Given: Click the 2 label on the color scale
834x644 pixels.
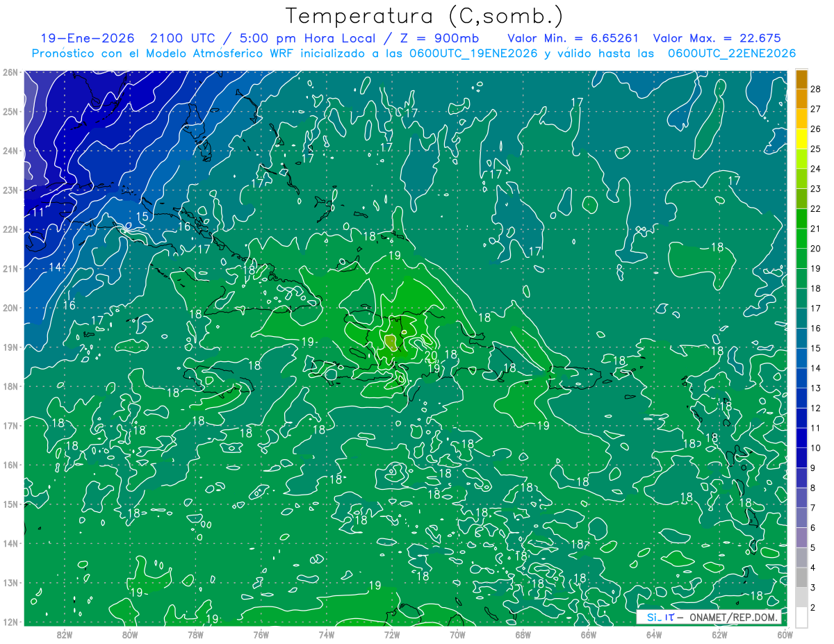Looking at the screenshot, I should [813, 607].
